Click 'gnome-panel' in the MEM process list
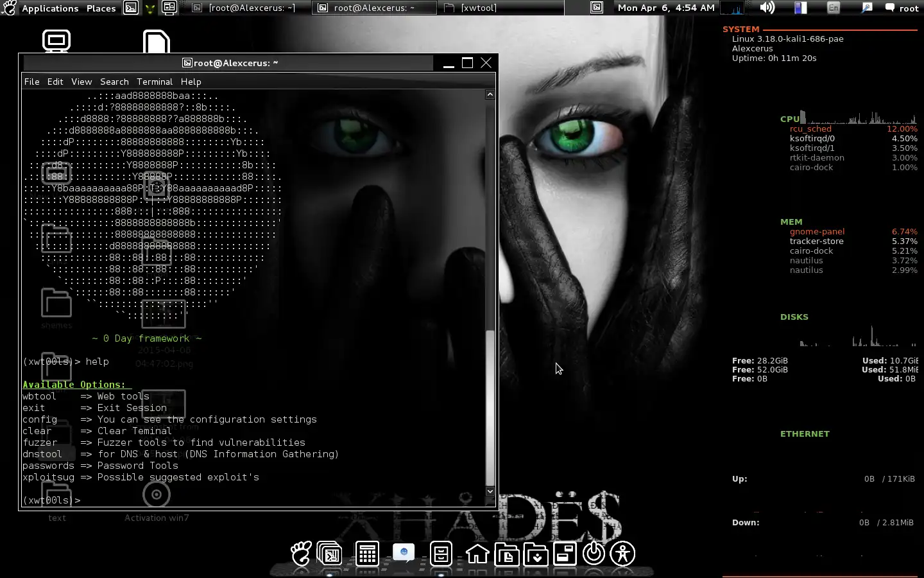Viewport: 924px width, 578px height. 817,232
